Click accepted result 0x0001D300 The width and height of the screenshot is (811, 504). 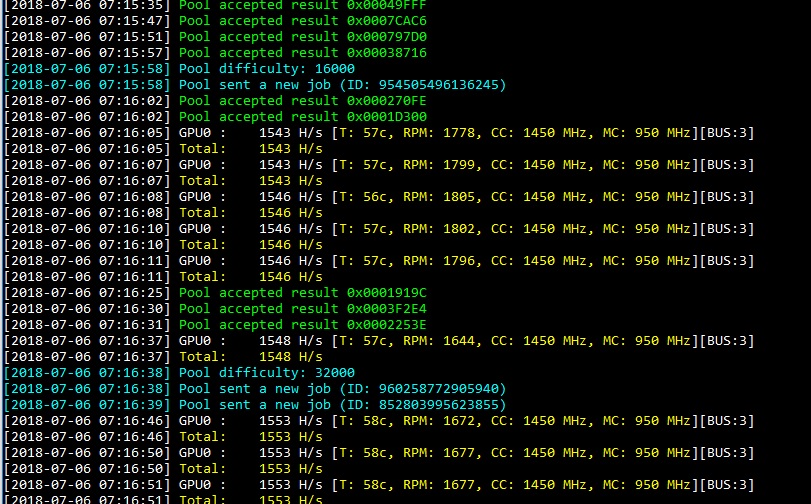click(386, 117)
